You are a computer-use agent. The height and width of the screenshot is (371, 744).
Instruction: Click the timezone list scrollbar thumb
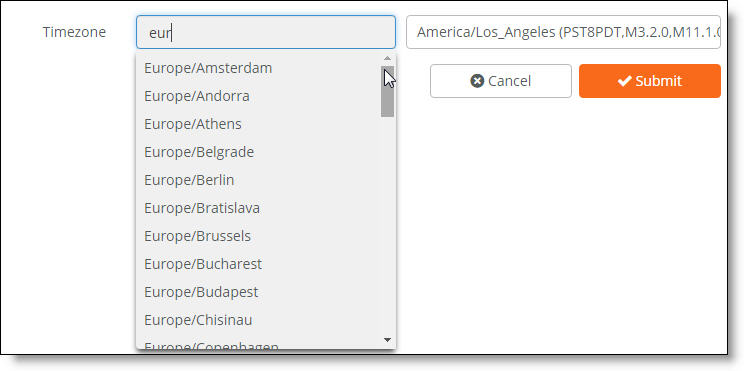[x=387, y=91]
